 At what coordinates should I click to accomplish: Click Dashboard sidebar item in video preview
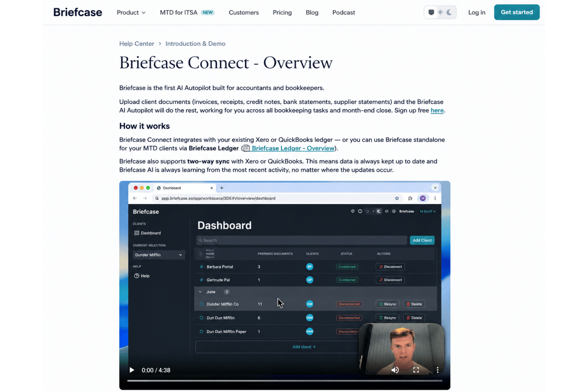[x=147, y=233]
